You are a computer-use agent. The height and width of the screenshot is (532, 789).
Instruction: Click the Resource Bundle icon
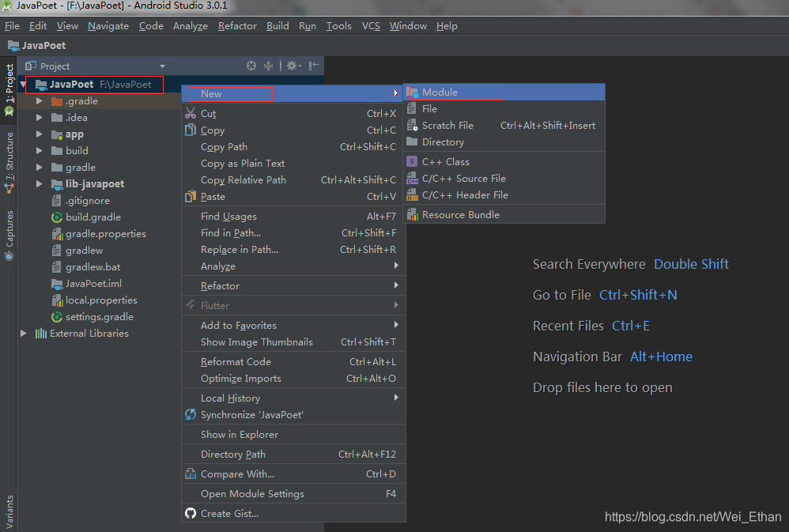[412, 214]
